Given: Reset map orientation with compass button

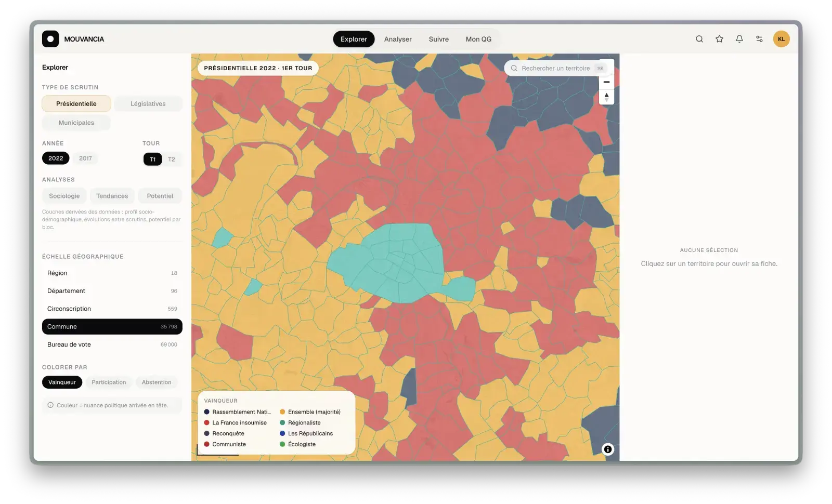Looking at the screenshot, I should click(606, 97).
